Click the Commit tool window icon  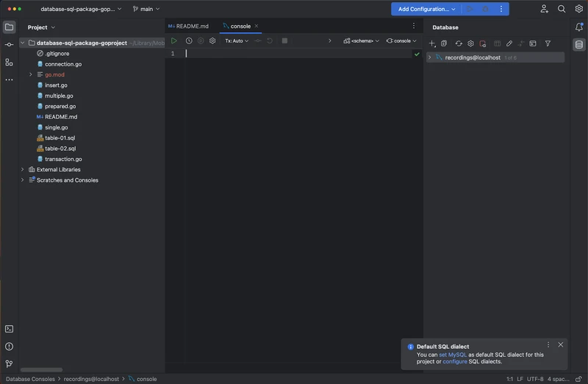(x=9, y=45)
